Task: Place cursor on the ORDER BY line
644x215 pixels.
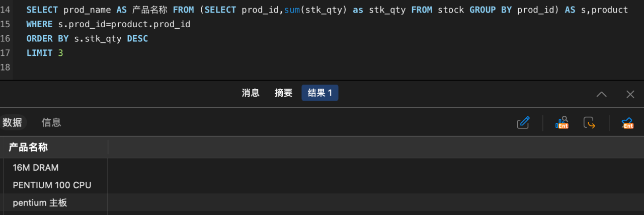Action: pyautogui.click(x=87, y=38)
